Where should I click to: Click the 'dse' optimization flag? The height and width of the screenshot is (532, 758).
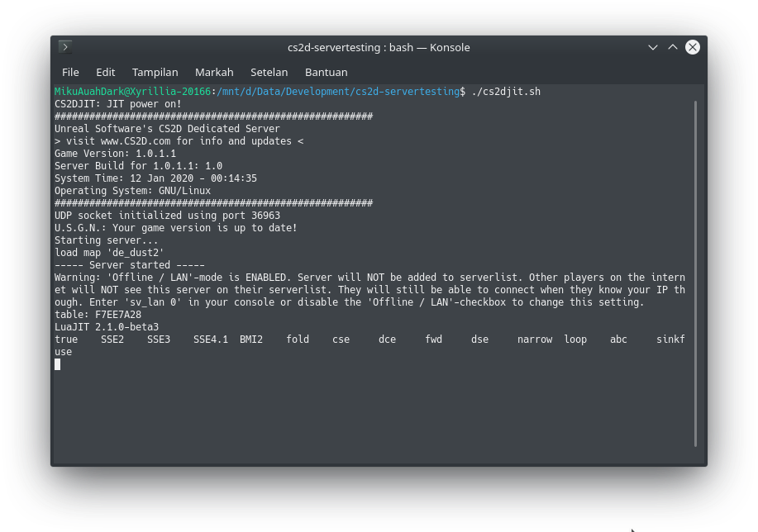tap(480, 340)
